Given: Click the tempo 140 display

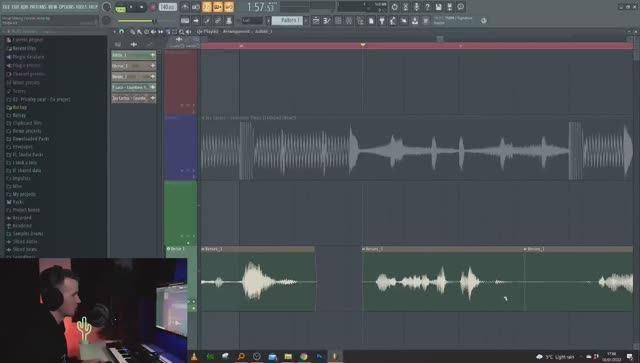Looking at the screenshot, I should (x=168, y=7).
